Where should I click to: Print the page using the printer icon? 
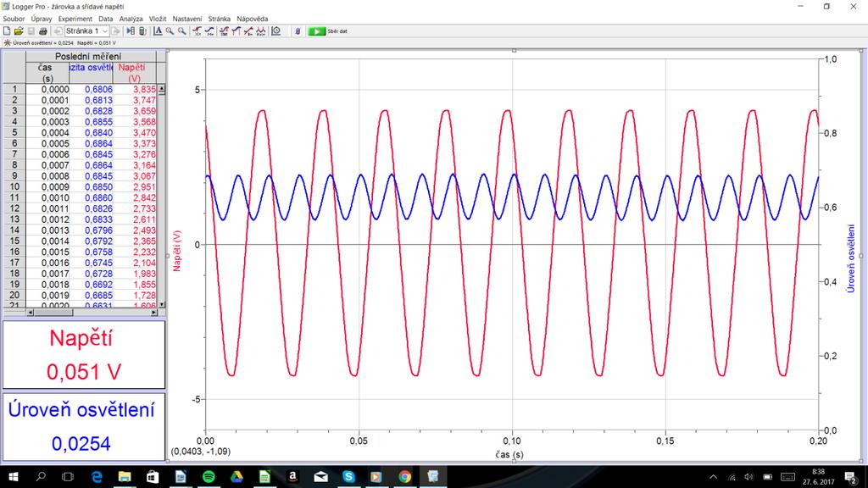point(42,31)
